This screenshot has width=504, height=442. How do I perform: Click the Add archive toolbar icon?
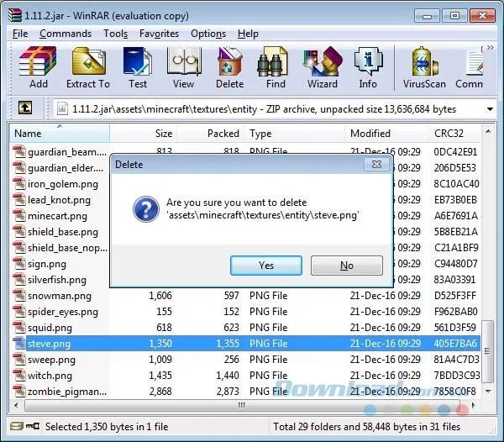pyautogui.click(x=39, y=67)
